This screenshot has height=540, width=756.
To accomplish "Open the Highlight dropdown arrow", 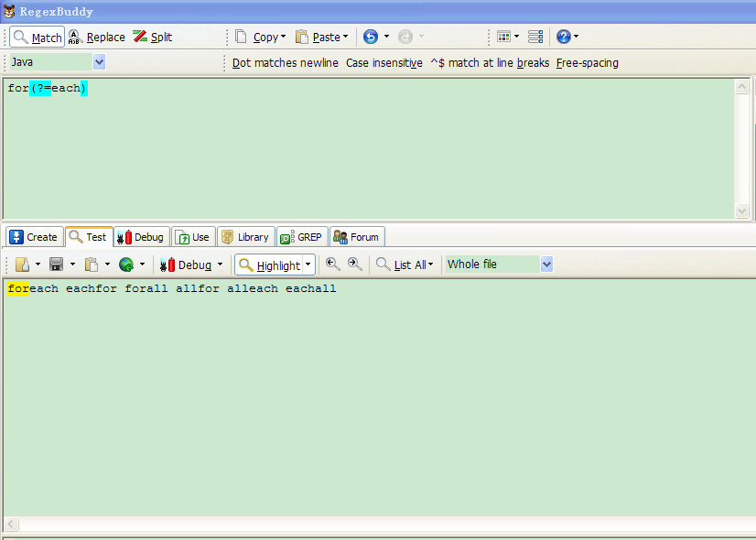I will point(308,265).
